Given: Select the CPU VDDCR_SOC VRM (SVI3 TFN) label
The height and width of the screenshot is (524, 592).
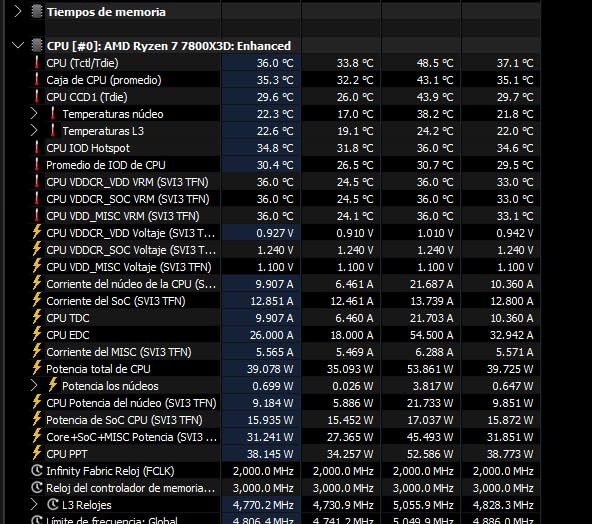Looking at the screenshot, I should pos(128,199).
